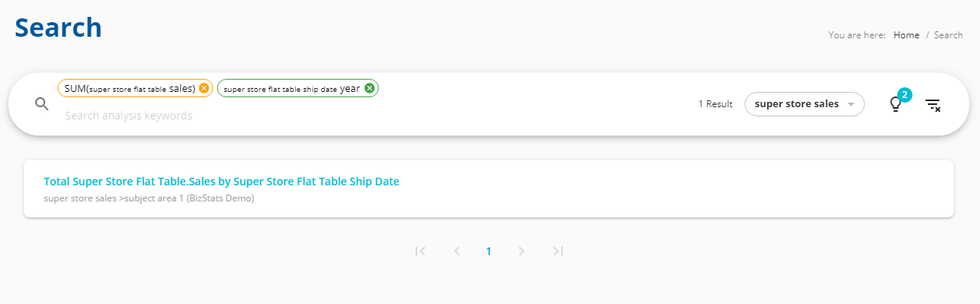The height and width of the screenshot is (304, 980).
Task: Open the lightbulb suggestions icon
Action: (x=894, y=105)
